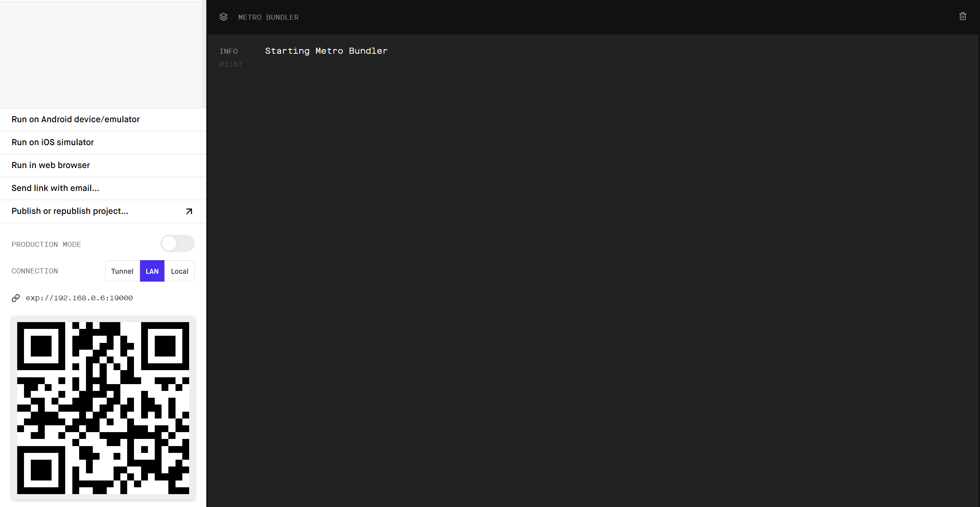Run in web browser
980x507 pixels.
[x=51, y=165]
